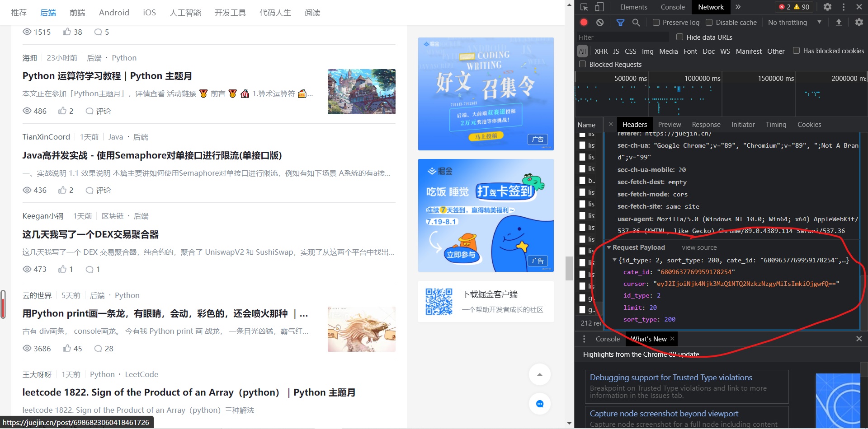Open the drawer three-dot menu
Screen dimensions: 868x429
tap(584, 339)
